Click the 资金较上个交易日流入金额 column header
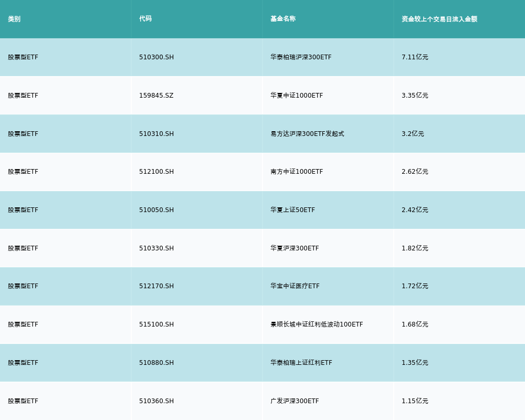This screenshot has width=525, height=420. [x=439, y=19]
